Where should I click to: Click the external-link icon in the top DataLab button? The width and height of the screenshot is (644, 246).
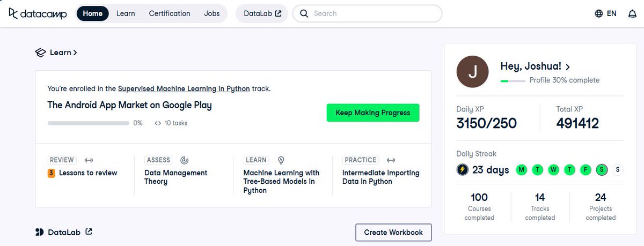[x=278, y=13]
